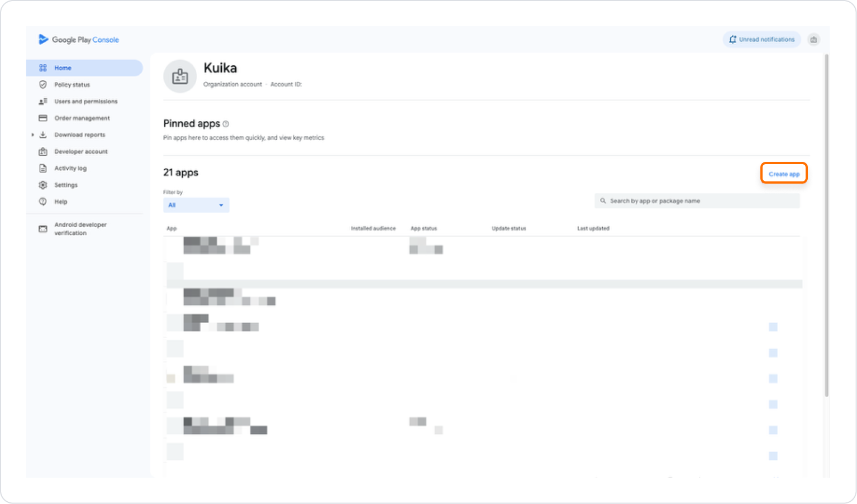The height and width of the screenshot is (504, 857).
Task: Click the Search by app or package name field
Action: pyautogui.click(x=697, y=201)
